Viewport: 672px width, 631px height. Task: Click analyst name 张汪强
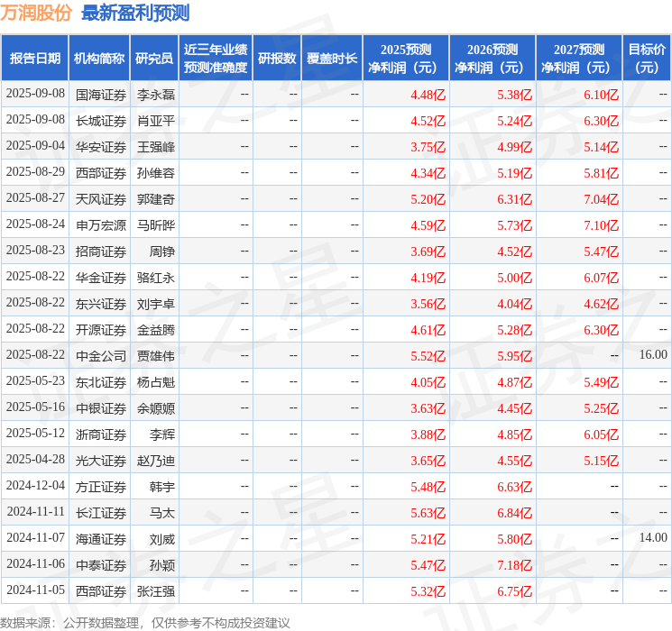(x=155, y=591)
